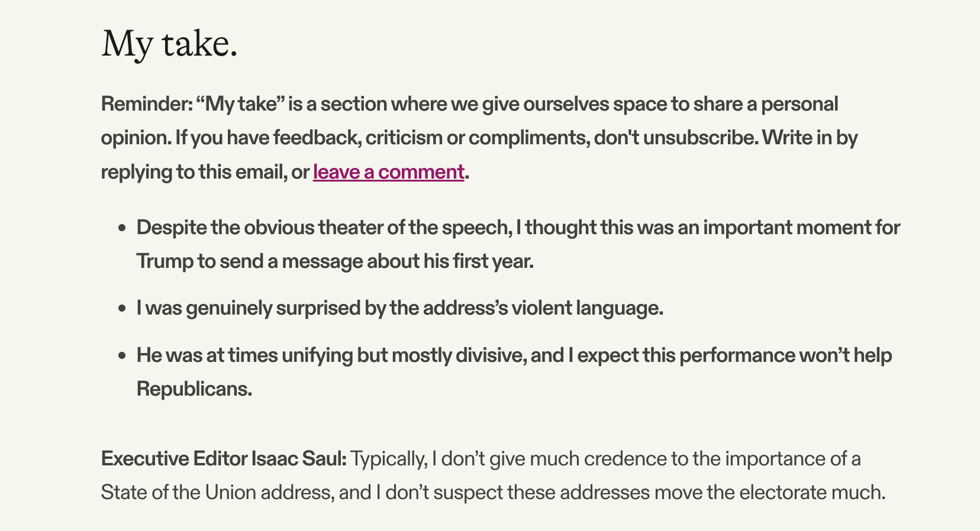Click the word "unsubscribe" in the reminder paragraph
Image resolution: width=980 pixels, height=531 pixels.
pos(699,138)
